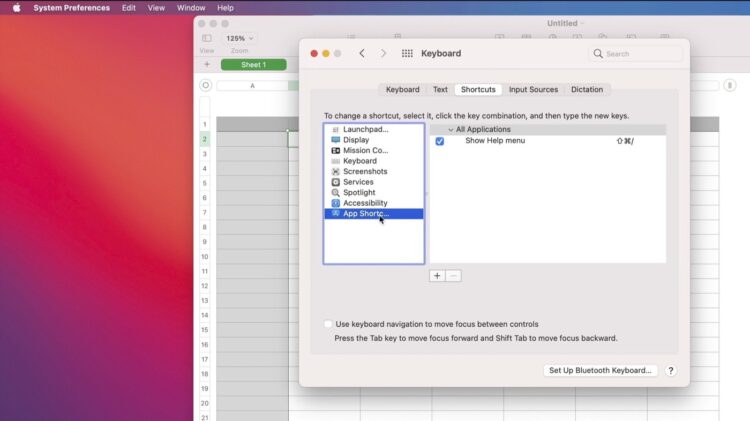Click the Search field in Keyboard window
Viewport: 750px width, 421px height.
pos(635,54)
